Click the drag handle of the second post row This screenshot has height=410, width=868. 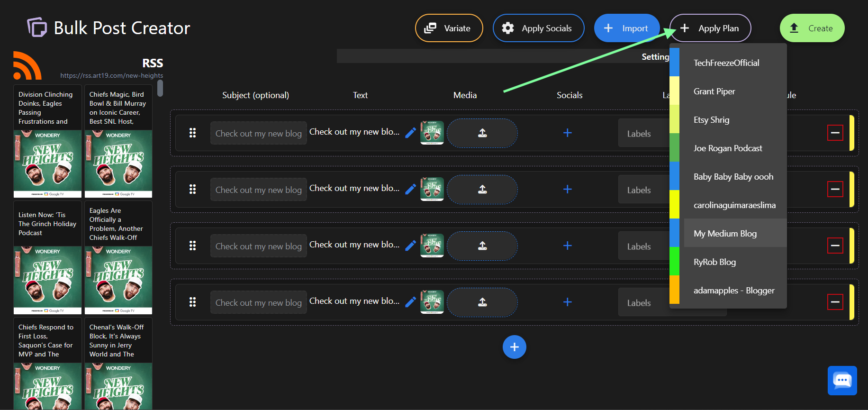(192, 189)
